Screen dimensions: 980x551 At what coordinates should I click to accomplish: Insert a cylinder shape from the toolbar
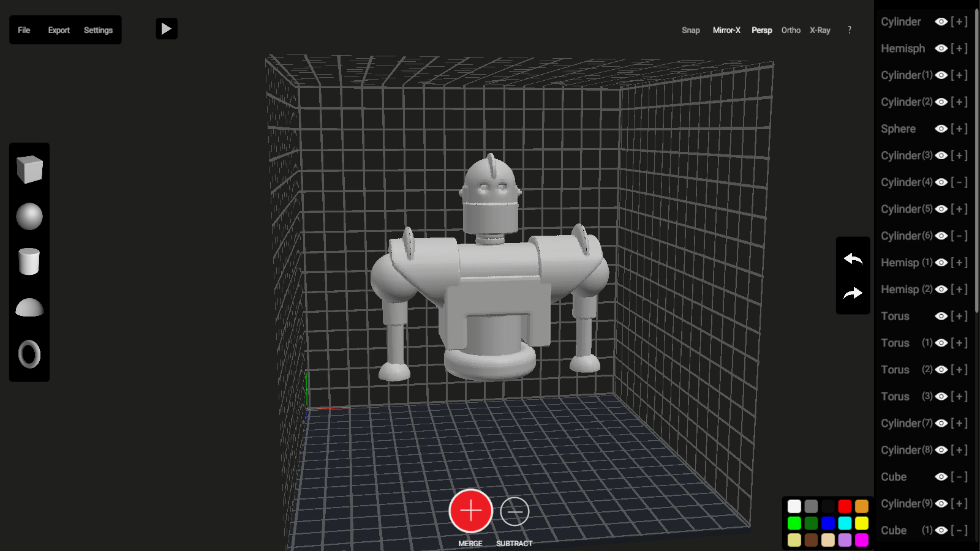(x=29, y=261)
